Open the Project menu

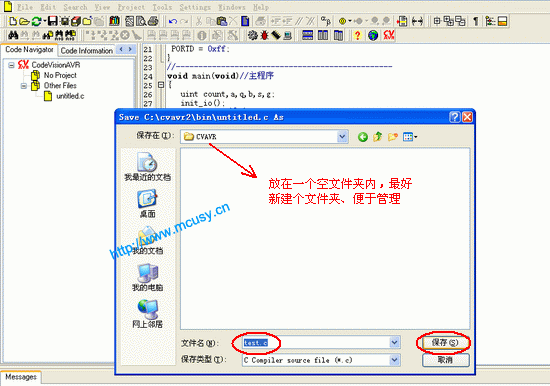131,7
